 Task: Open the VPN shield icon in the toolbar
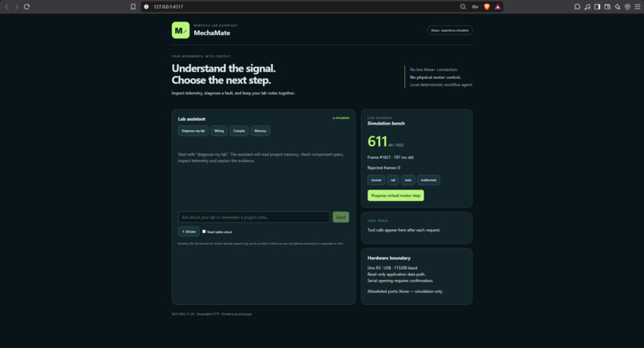click(x=627, y=6)
